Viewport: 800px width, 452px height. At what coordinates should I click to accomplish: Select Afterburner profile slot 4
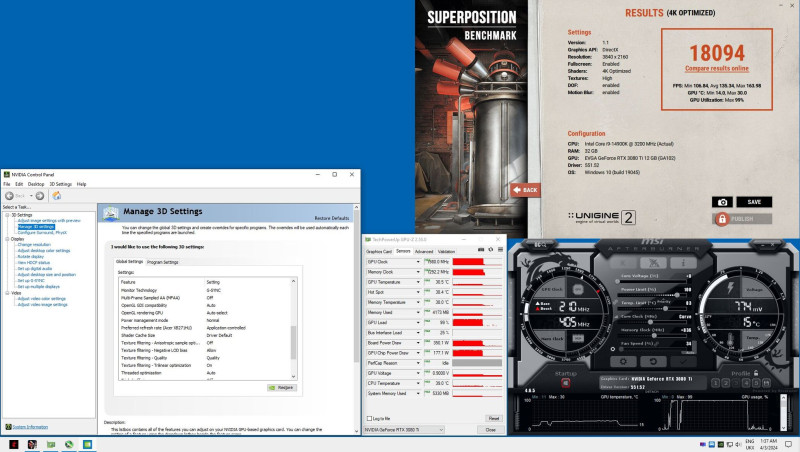point(746,383)
